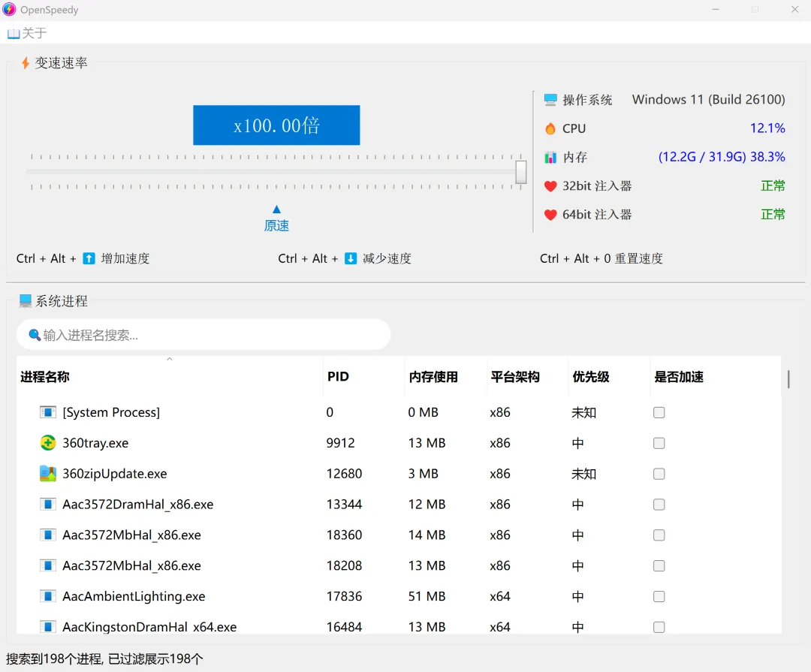Click PID value 12680
Screen dimensions: 811x672
(345, 474)
